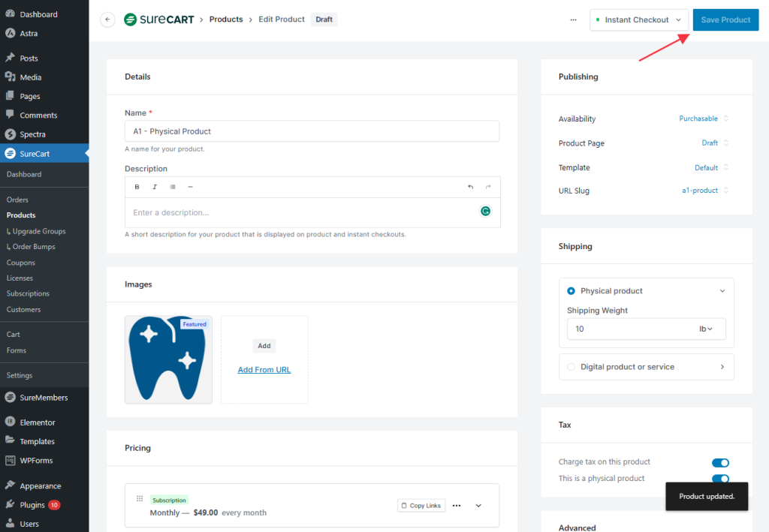Toggle This is a physical product switch
The height and width of the screenshot is (532, 769).
(x=719, y=479)
